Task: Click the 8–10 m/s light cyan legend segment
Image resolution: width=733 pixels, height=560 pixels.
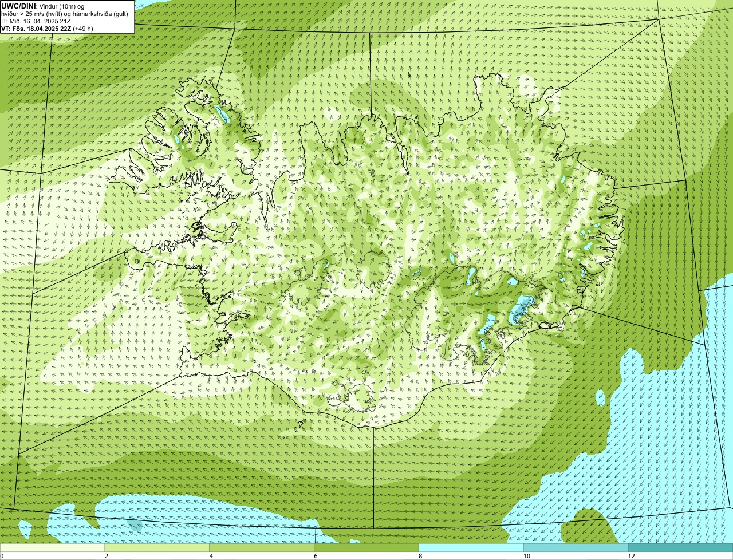Action: (x=471, y=547)
